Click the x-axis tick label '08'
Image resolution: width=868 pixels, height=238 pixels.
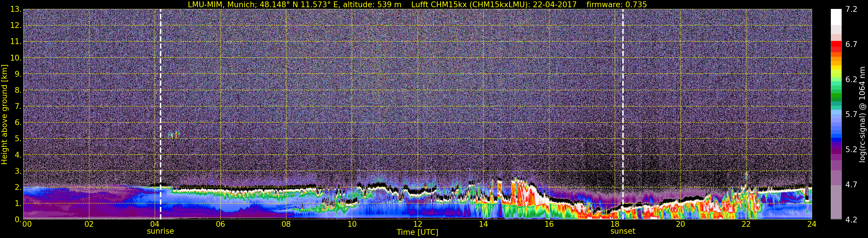(x=286, y=224)
